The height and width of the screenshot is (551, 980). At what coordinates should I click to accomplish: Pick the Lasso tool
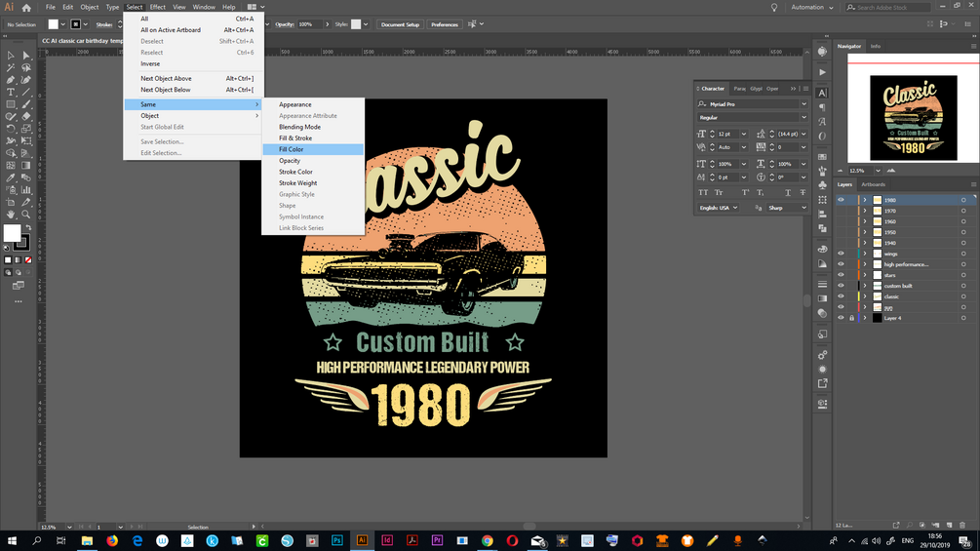point(26,67)
